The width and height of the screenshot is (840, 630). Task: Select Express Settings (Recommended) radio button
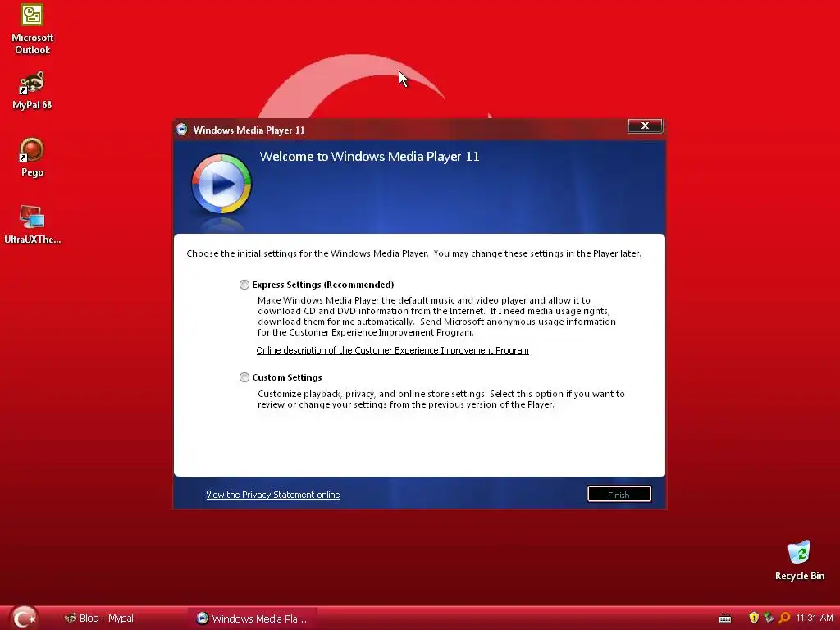point(244,285)
